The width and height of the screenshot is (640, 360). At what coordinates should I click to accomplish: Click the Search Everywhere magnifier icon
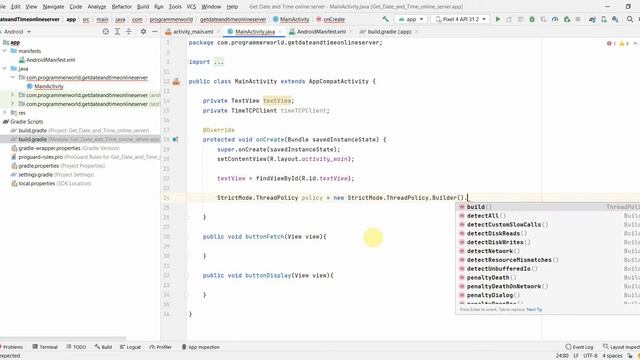point(630,19)
